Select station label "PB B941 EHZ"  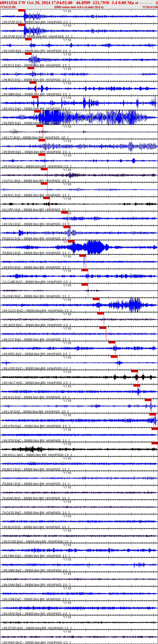coord(12,484)
